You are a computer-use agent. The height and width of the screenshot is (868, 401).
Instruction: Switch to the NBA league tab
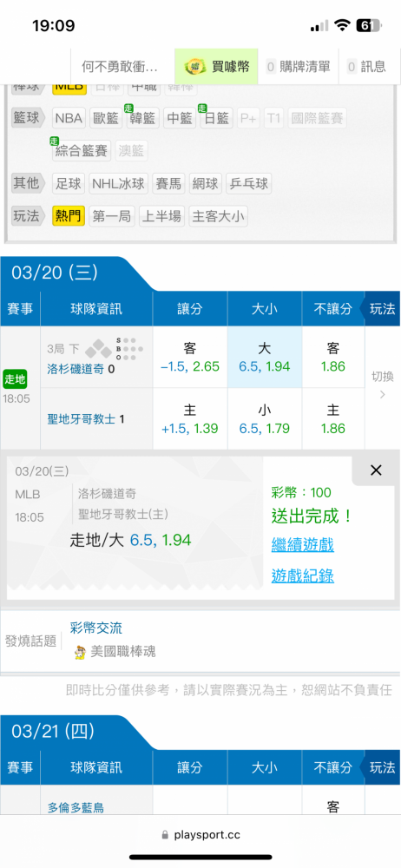click(x=69, y=118)
